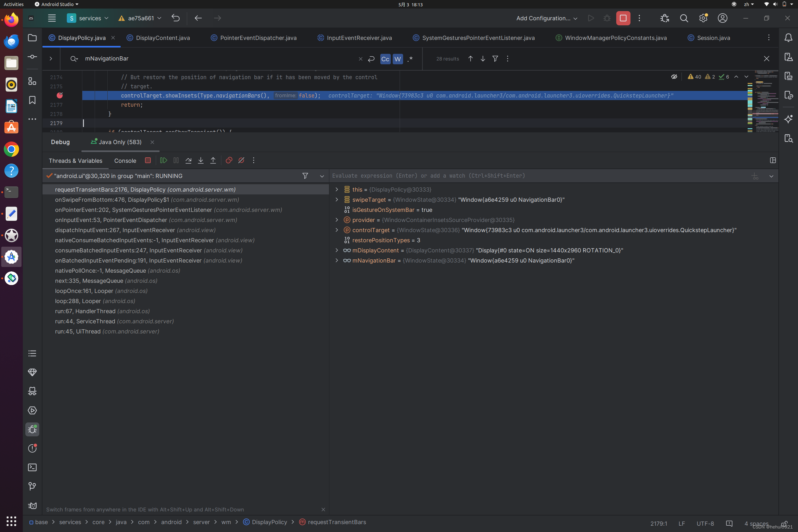Navigate back with the left arrow
798x532 pixels.
(198, 18)
